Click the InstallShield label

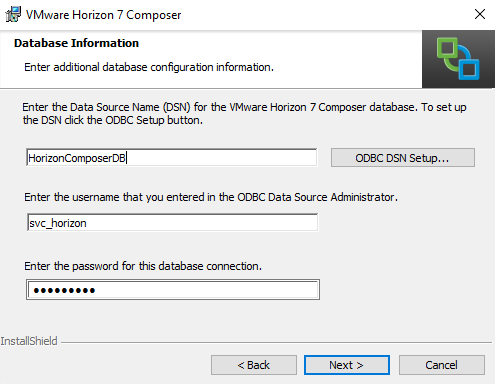pos(29,341)
